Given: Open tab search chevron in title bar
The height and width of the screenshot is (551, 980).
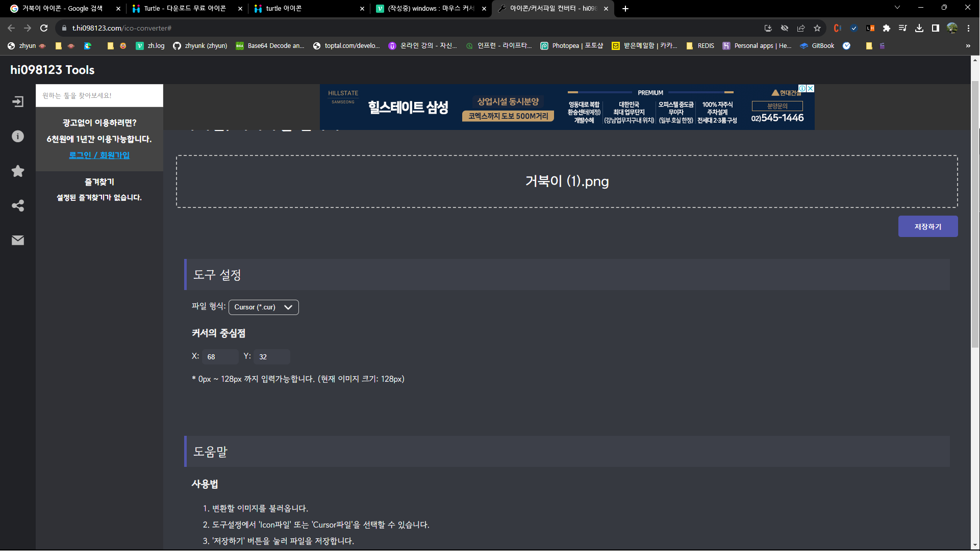Looking at the screenshot, I should click(x=897, y=8).
